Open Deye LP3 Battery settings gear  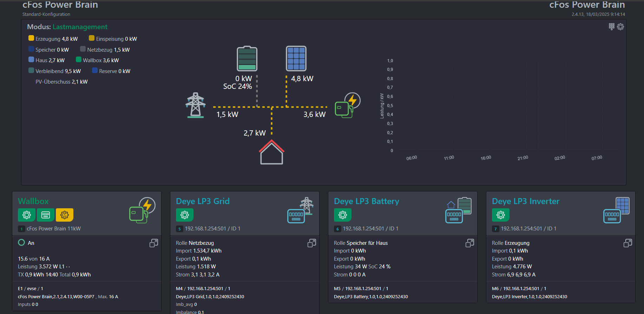tap(343, 215)
